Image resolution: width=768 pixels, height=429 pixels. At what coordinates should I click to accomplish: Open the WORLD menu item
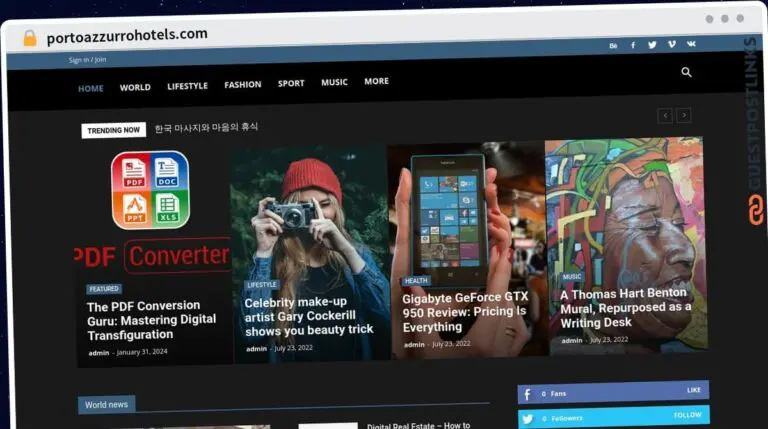coord(135,87)
